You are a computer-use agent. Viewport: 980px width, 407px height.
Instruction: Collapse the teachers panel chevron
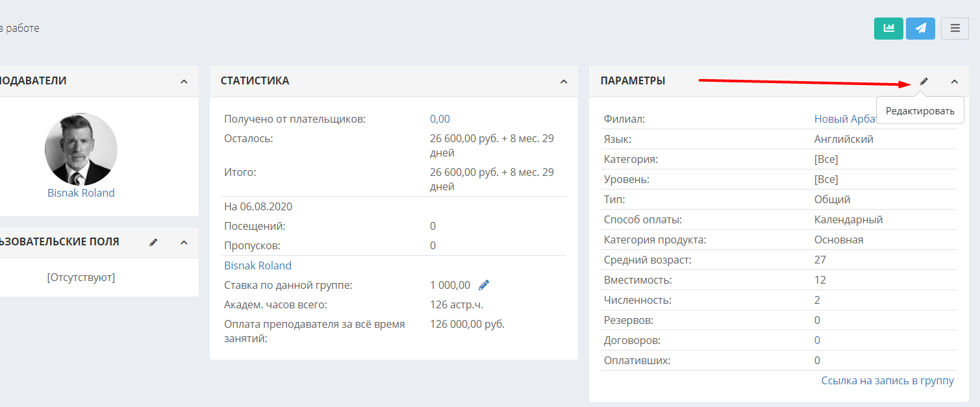184,82
